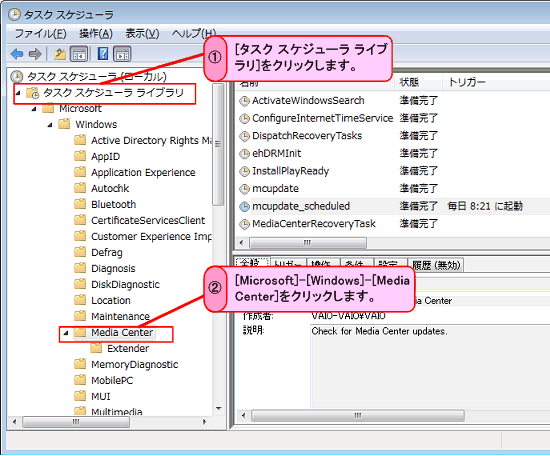
Task: Click the folder icon of Autochk
Action: click(x=80, y=188)
